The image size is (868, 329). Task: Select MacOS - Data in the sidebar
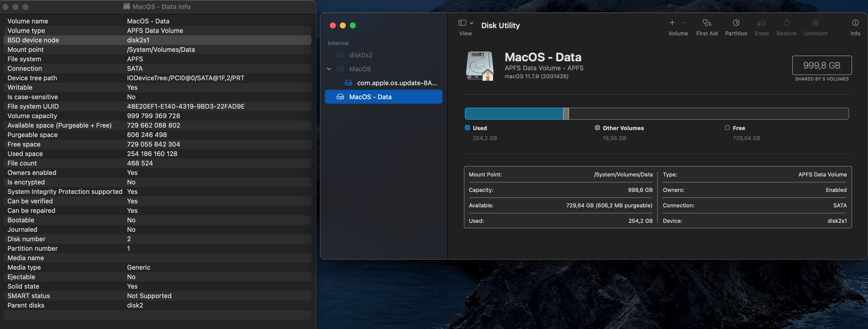pos(383,97)
